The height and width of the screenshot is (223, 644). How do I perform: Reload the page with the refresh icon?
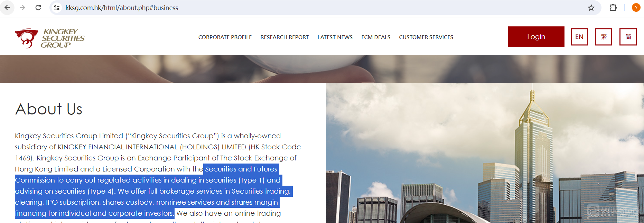click(x=38, y=8)
